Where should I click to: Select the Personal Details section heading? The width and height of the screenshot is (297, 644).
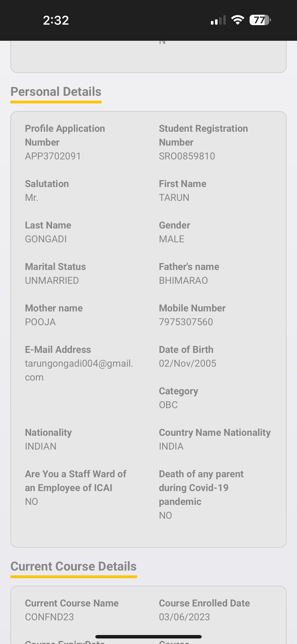point(56,92)
